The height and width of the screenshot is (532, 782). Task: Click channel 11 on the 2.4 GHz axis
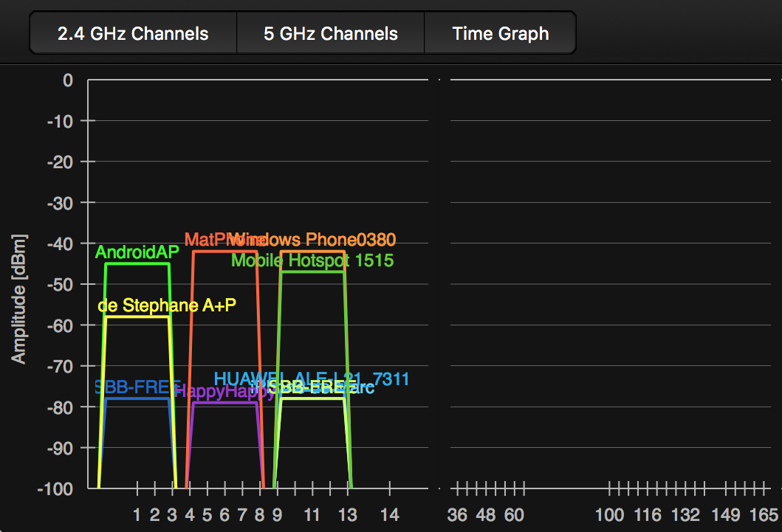[x=312, y=515]
